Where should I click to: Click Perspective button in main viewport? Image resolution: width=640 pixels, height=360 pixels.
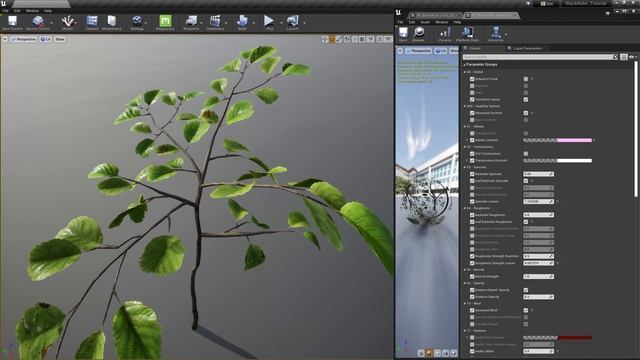(24, 39)
